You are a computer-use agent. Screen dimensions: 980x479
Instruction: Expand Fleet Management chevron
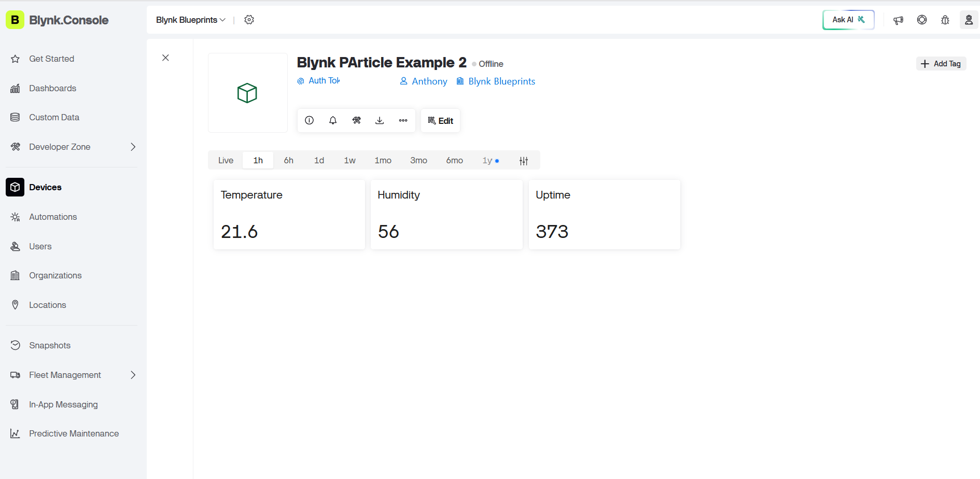[x=133, y=375]
